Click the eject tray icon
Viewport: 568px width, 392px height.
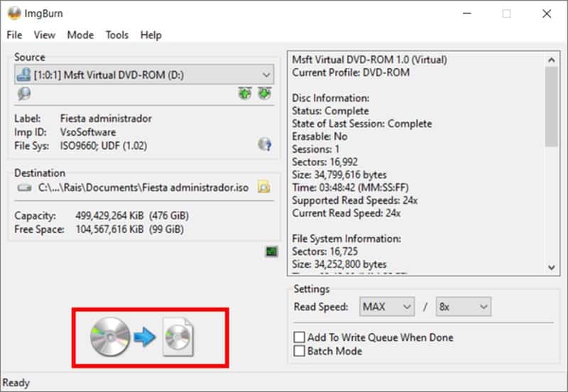tap(245, 94)
